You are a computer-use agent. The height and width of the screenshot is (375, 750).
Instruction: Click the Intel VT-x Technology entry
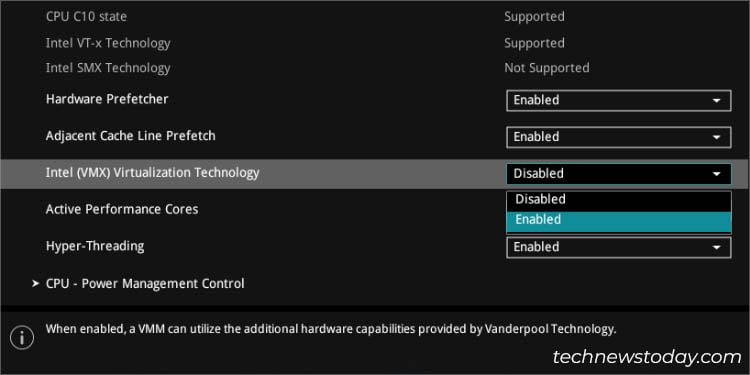108,43
